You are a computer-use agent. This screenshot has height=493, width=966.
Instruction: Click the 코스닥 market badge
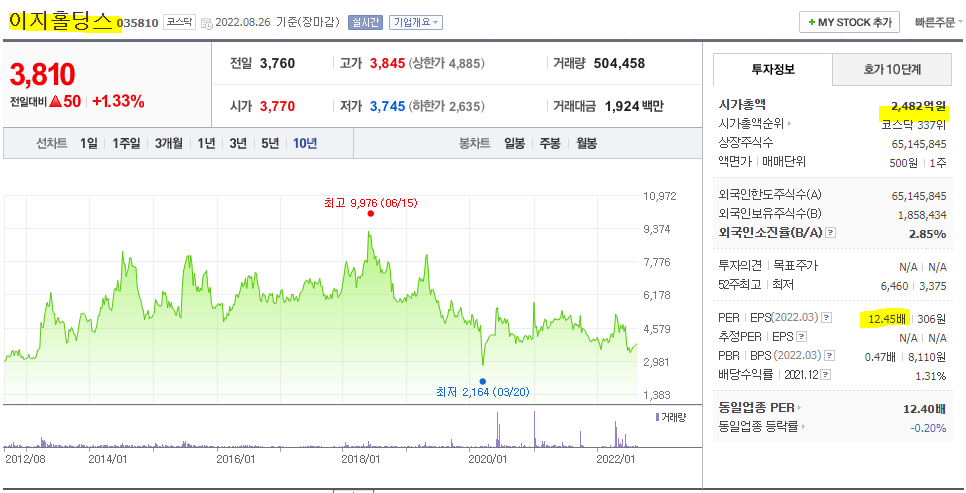point(179,22)
